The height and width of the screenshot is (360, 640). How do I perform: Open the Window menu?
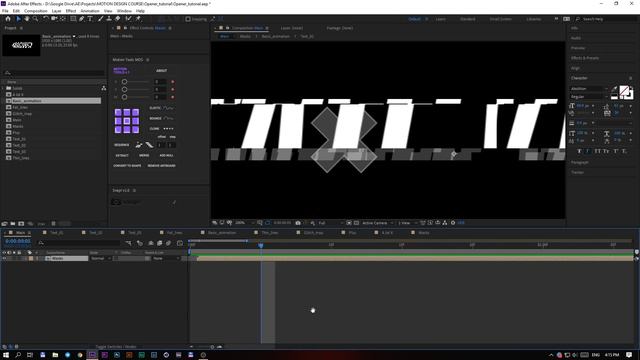(x=124, y=11)
